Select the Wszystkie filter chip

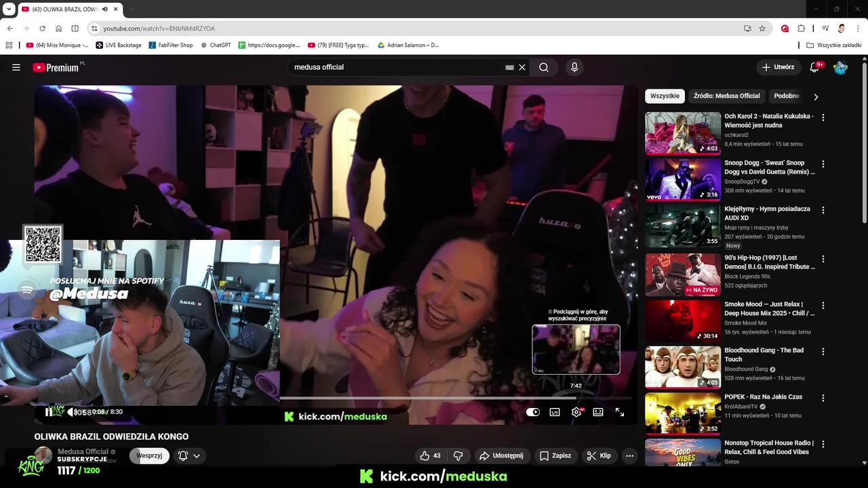pos(665,96)
